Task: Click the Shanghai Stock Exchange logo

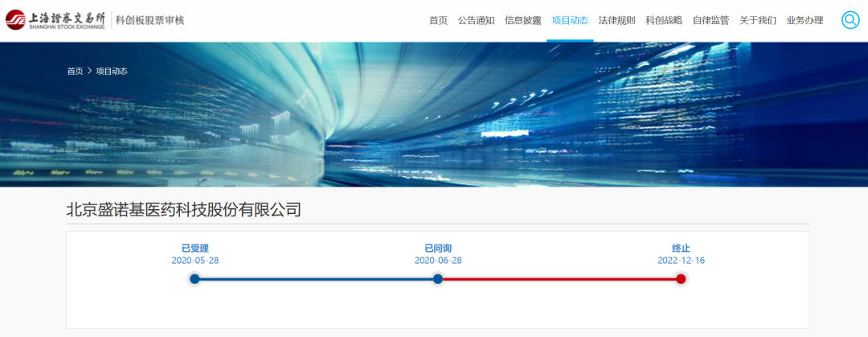Action: click(x=55, y=20)
